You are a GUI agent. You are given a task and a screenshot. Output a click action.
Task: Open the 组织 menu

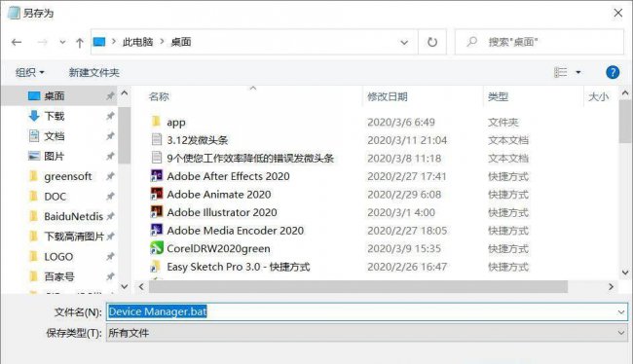29,73
